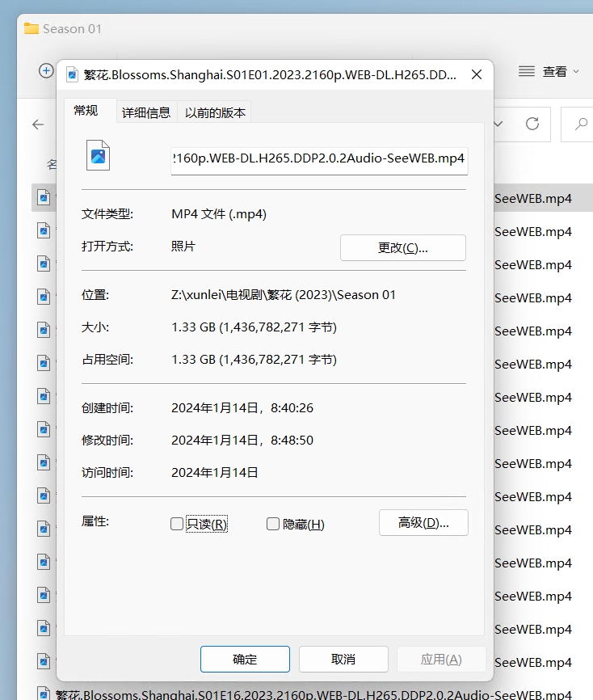Image resolution: width=593 pixels, height=700 pixels.
Task: Open the 查看 view menu in Explorer
Action: click(x=561, y=71)
